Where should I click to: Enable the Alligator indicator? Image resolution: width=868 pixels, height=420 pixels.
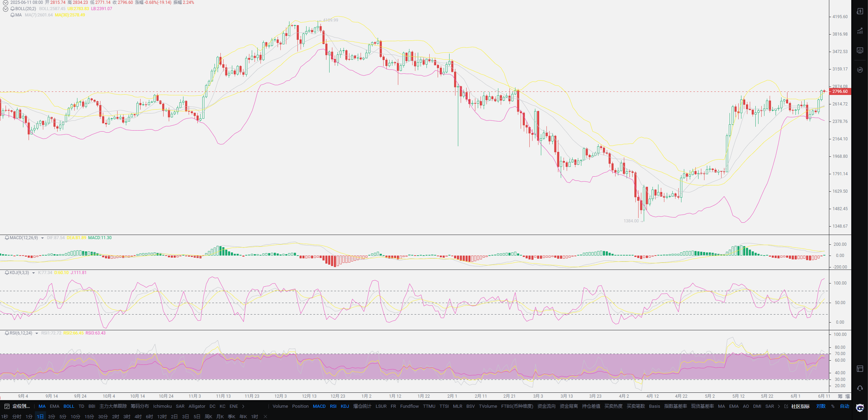pos(197,406)
